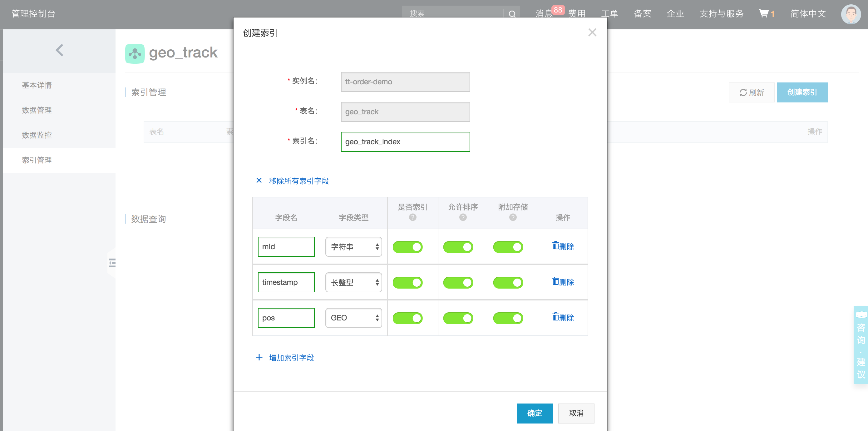The image size is (868, 431).
Task: Click help icon under 是否索引
Action: (x=412, y=217)
